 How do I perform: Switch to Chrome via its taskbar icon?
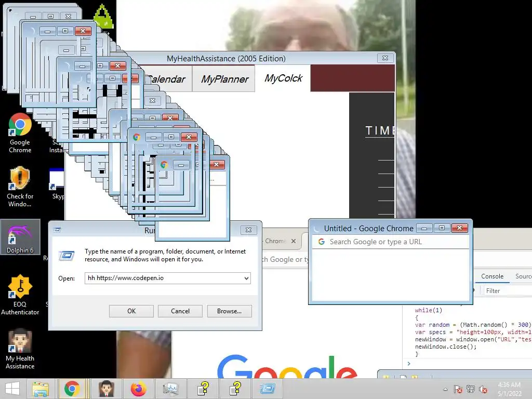72,389
